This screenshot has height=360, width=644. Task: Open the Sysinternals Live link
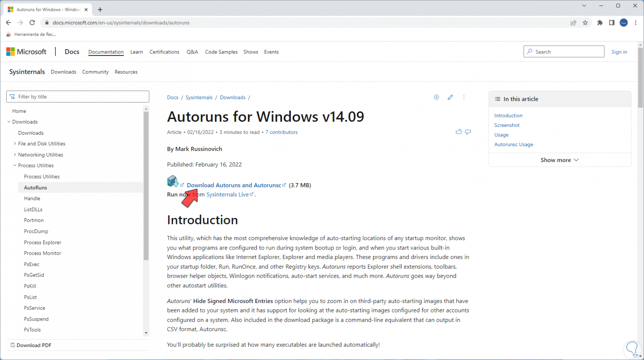[227, 194]
